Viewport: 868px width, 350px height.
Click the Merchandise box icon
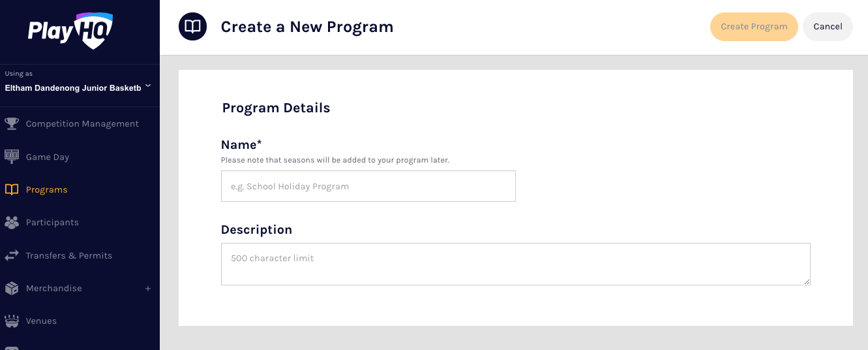(12, 289)
